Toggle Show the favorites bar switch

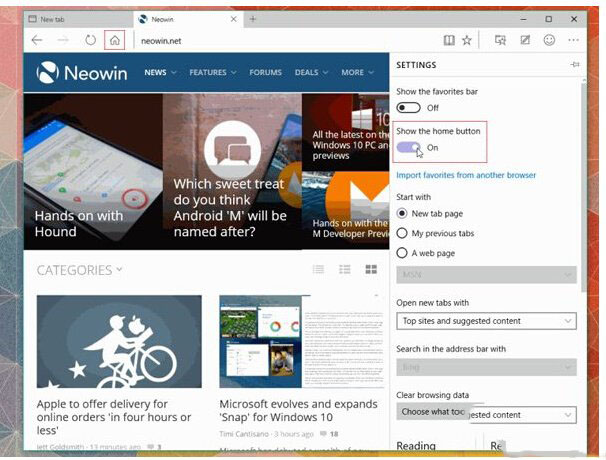409,108
